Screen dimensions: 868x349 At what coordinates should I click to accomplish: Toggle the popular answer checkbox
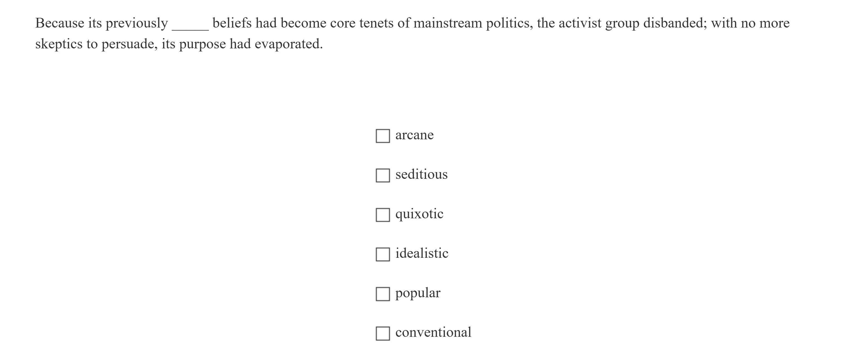tap(383, 294)
